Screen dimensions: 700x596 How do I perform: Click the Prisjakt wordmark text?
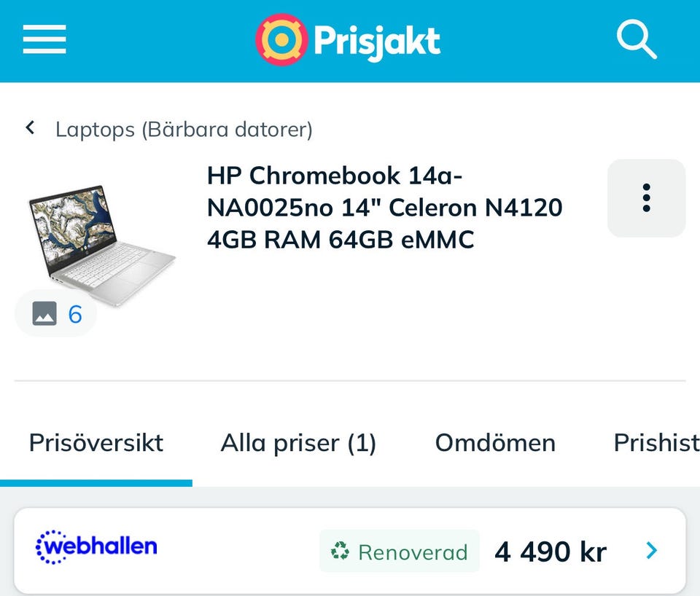(x=377, y=41)
